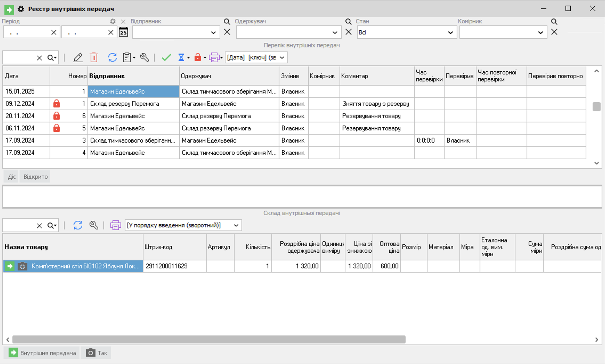This screenshot has width=605, height=364.
Task: Click the horizontal scrollbar of goods table
Action: (209, 339)
